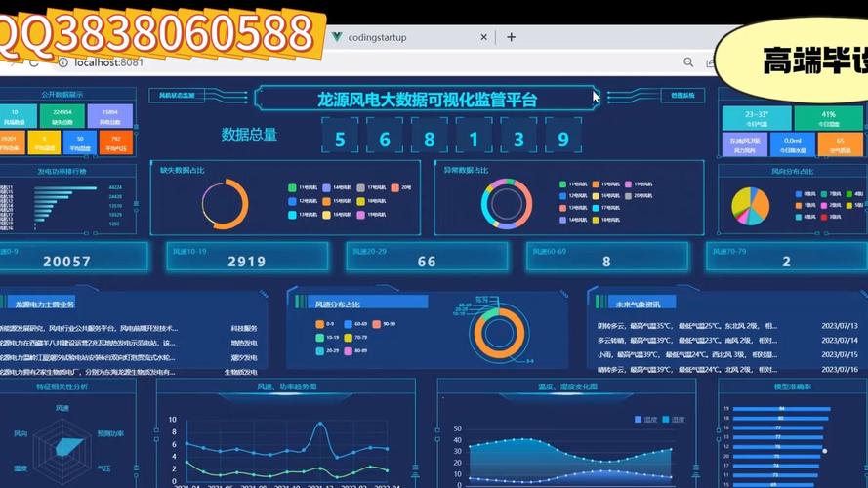Toggle the green 10-19 wind speed legend
The height and width of the screenshot is (488, 868).
pos(327,337)
